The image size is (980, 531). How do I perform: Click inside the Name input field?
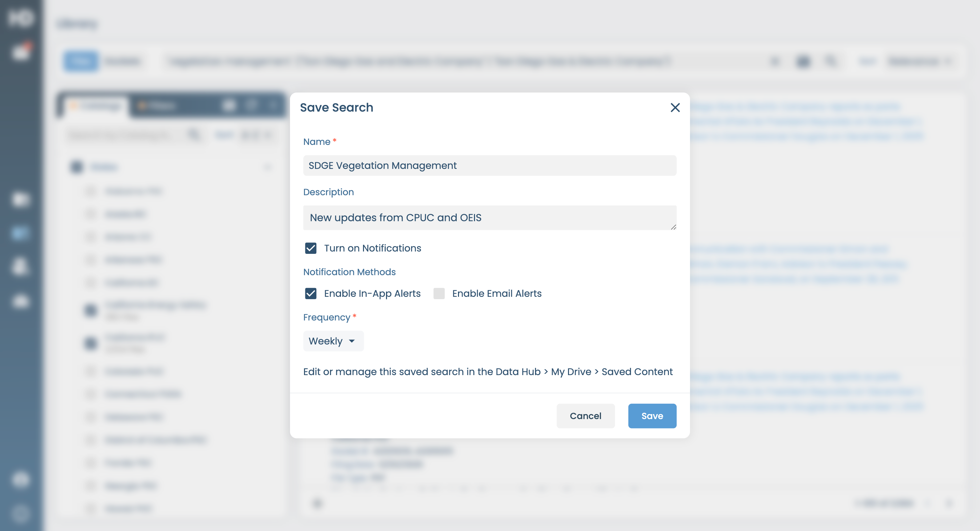tap(490, 165)
